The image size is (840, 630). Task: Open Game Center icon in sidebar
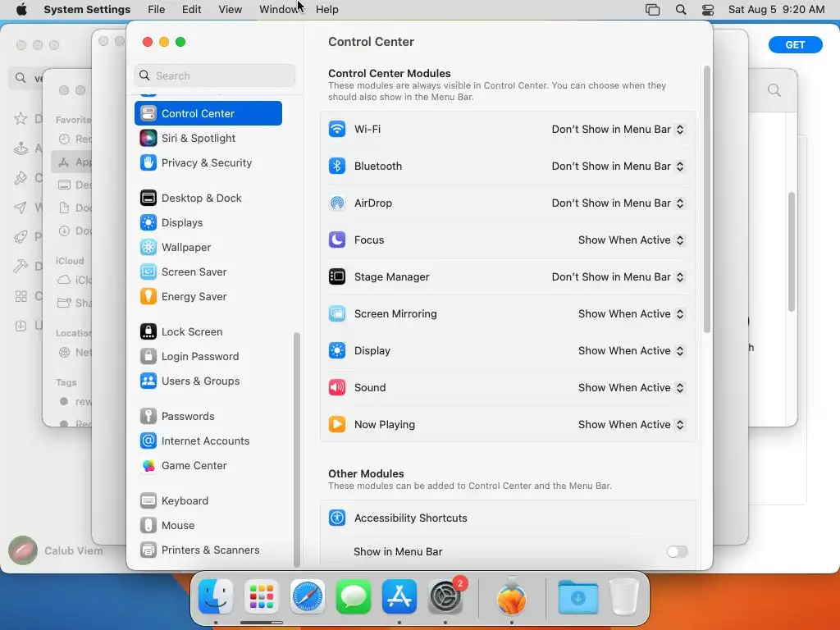(148, 466)
